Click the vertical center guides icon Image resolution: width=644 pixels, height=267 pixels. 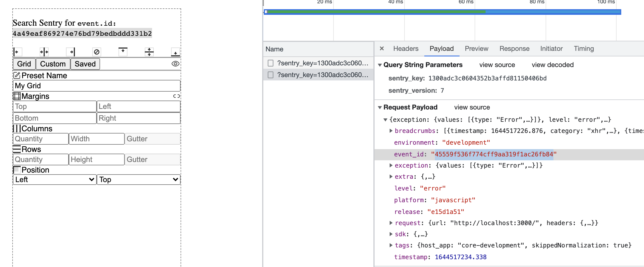point(44,52)
